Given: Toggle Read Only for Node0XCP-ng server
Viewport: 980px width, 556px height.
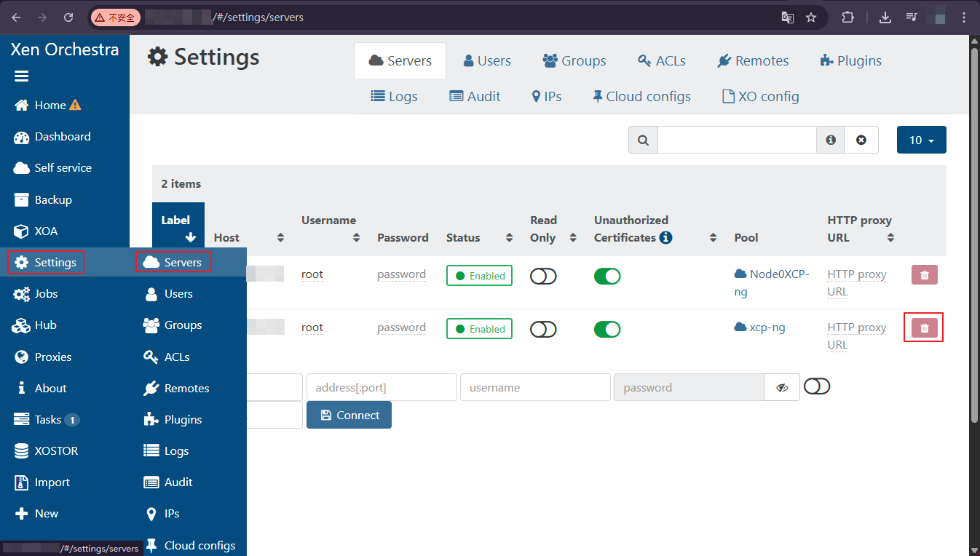Looking at the screenshot, I should 543,276.
